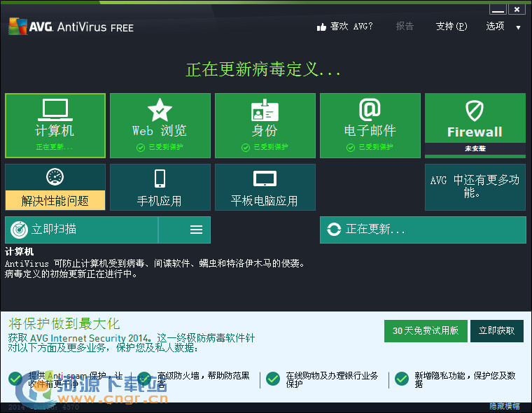532x413 pixels.
Task: Start a scan with 立即扫描
Action: (81, 230)
